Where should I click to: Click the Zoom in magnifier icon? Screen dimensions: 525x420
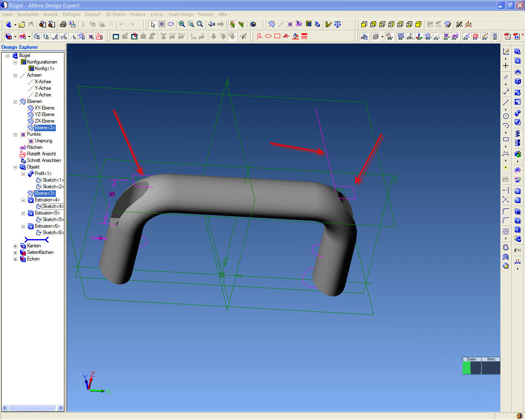[182, 24]
